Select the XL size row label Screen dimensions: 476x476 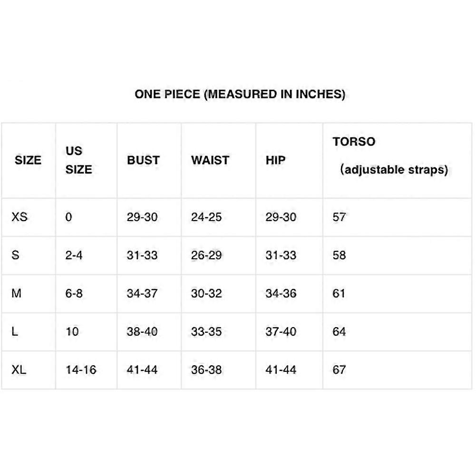(x=19, y=370)
